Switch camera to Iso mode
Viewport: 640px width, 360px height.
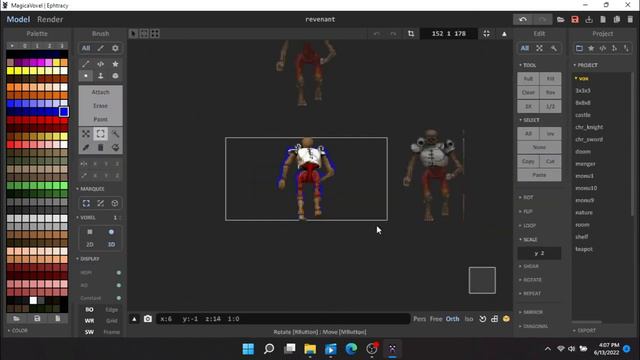point(469,319)
